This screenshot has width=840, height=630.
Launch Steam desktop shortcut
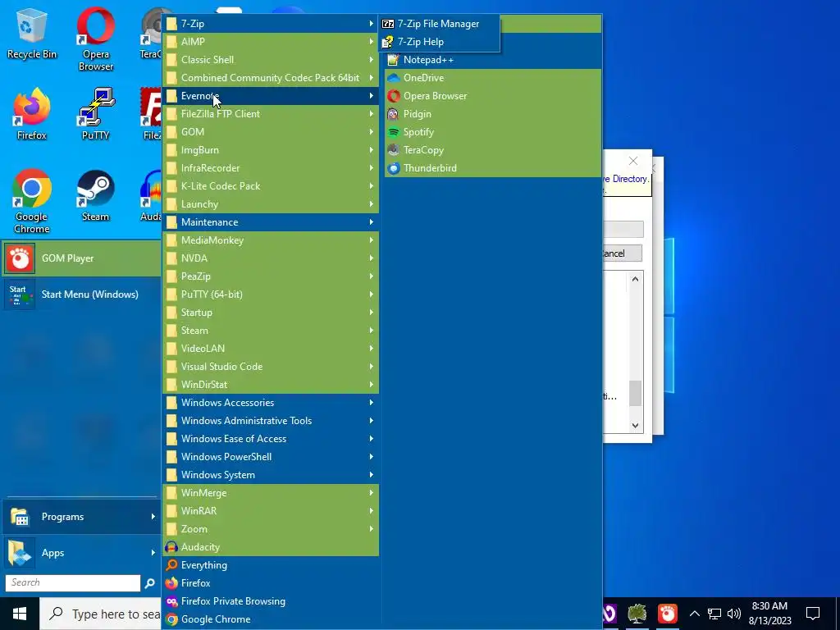[x=95, y=196]
